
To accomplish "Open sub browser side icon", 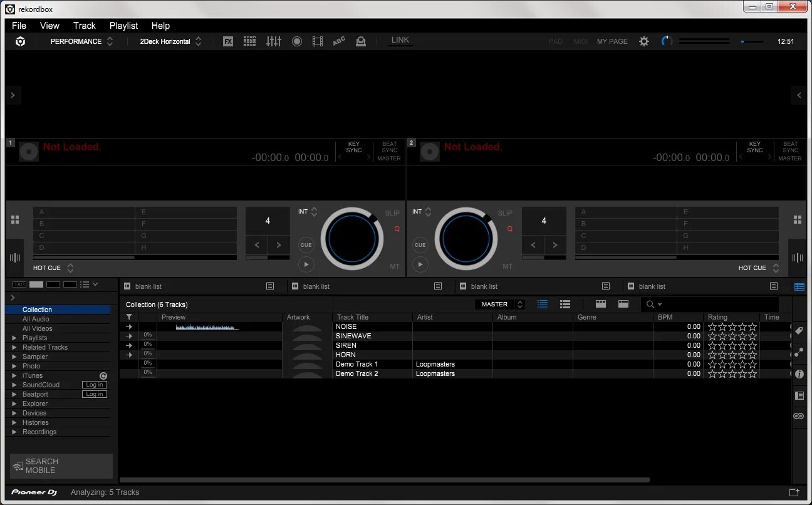I will pos(799,395).
